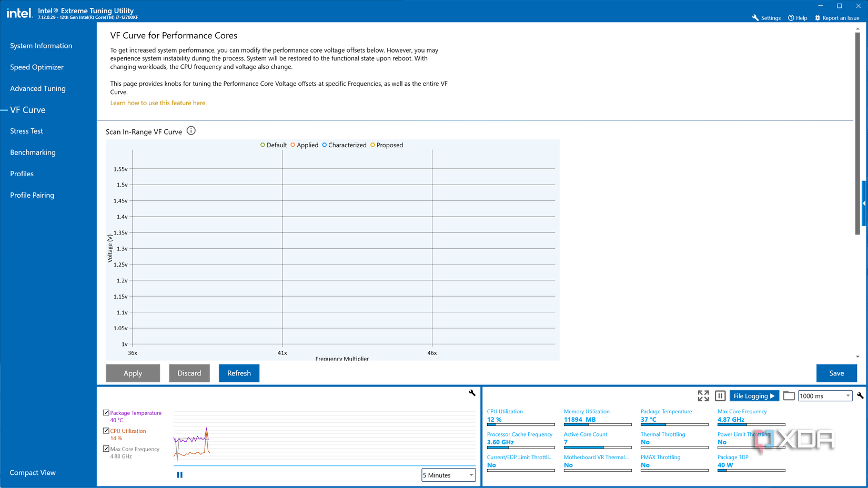Pause telemetry monitoring with the pause icon

coord(720,395)
